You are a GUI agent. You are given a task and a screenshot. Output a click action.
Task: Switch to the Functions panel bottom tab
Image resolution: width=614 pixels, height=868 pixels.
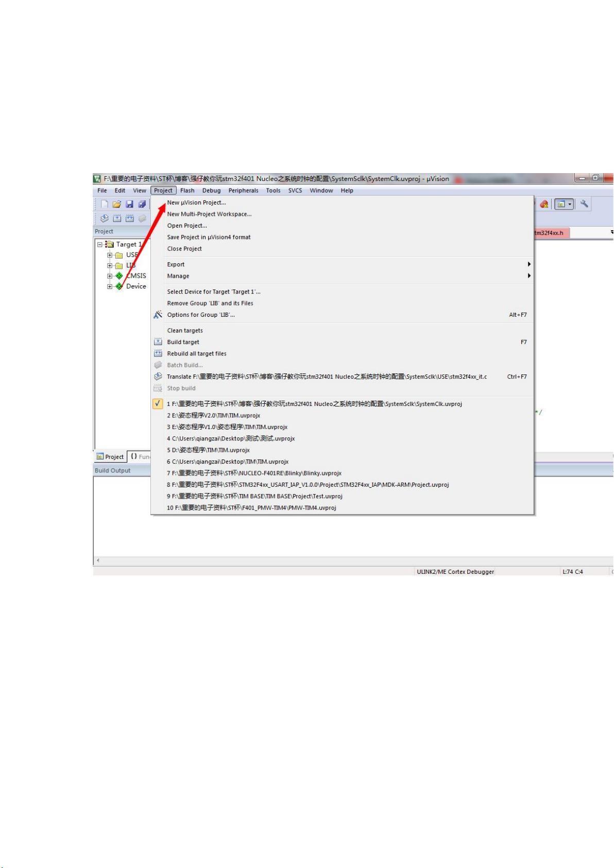click(x=140, y=456)
